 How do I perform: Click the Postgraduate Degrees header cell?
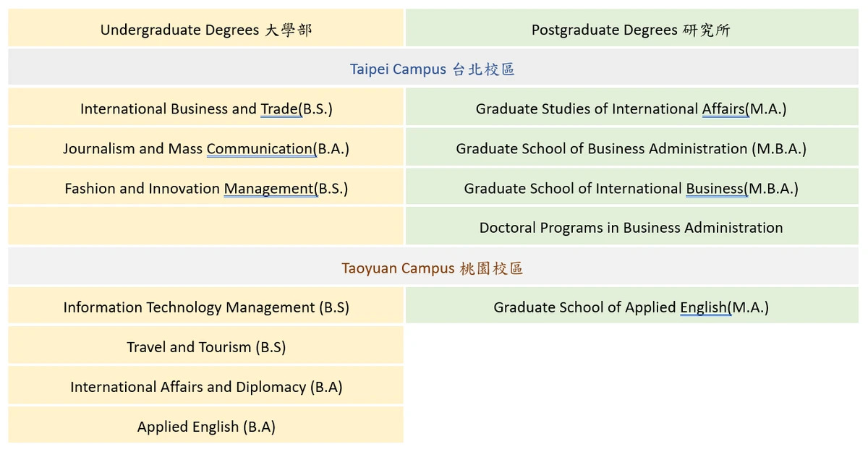pyautogui.click(x=631, y=29)
